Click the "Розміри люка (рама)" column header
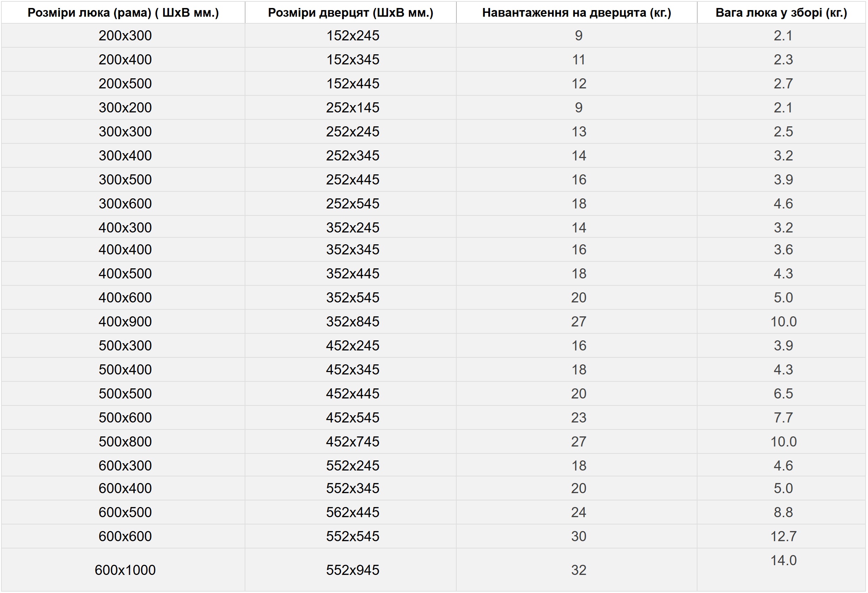 pos(123,13)
